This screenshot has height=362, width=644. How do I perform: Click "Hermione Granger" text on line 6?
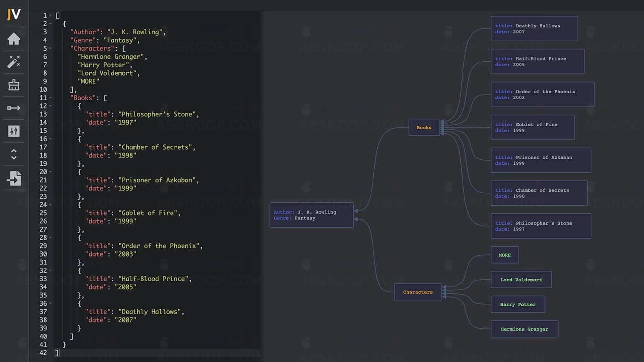[110, 57]
